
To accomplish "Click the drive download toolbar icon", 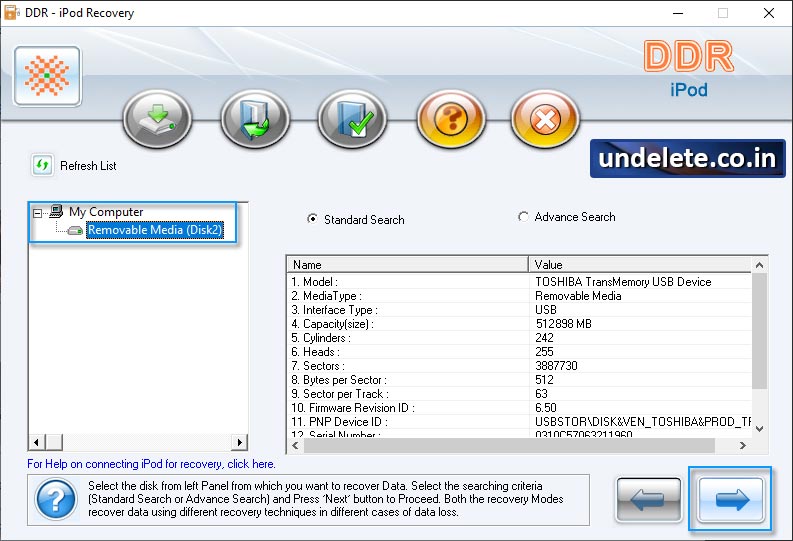I will [158, 119].
